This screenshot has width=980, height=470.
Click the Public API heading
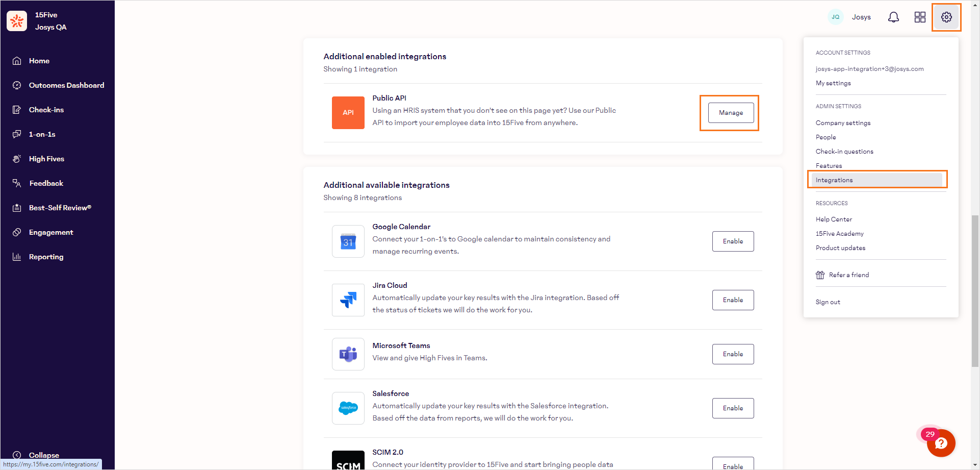(389, 98)
